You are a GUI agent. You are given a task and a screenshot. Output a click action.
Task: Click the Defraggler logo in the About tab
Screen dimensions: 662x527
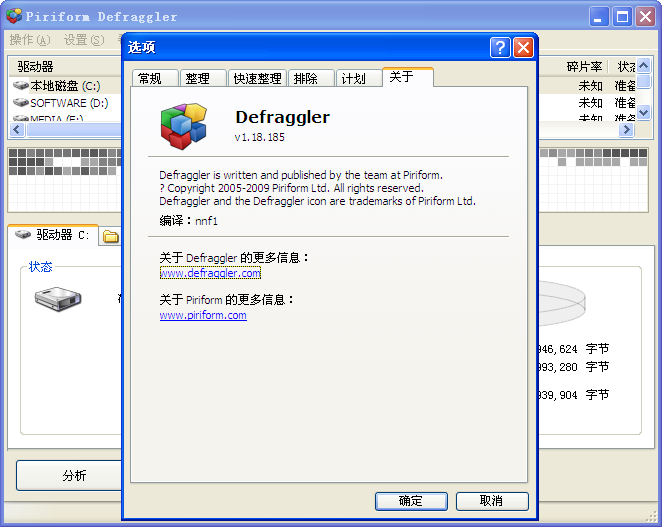point(184,126)
